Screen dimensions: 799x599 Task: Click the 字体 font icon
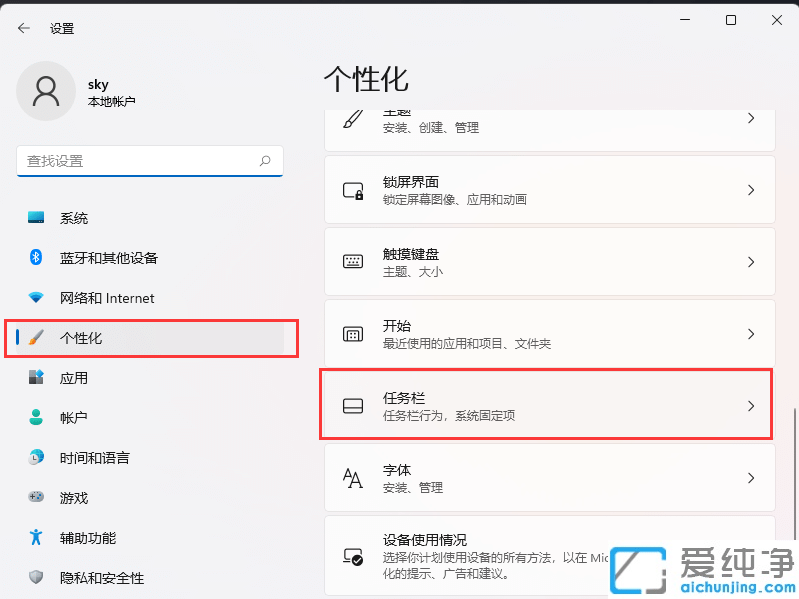pyautogui.click(x=353, y=478)
